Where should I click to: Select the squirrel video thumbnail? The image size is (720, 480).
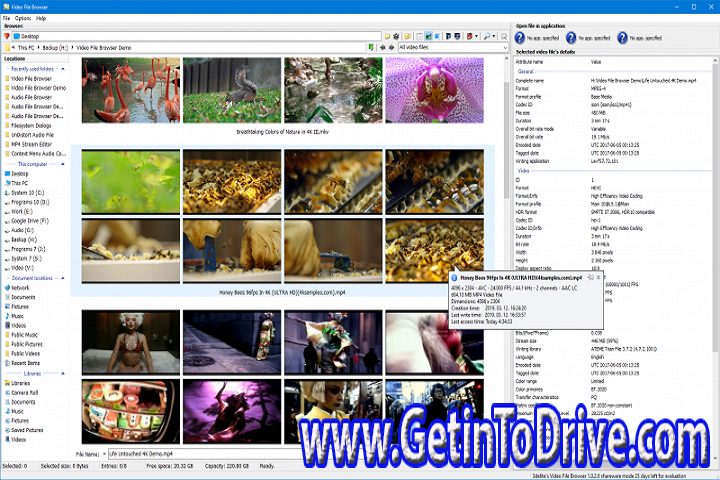232,90
